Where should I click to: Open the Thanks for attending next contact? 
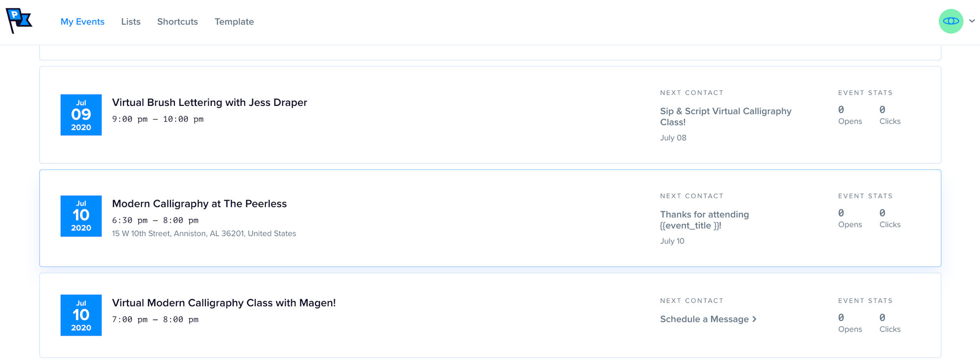tap(704, 220)
